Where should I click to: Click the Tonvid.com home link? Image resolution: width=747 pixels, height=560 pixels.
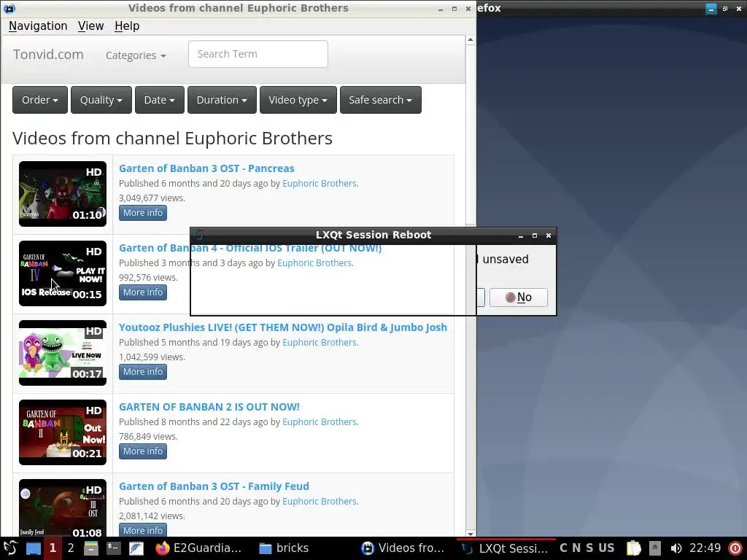click(x=48, y=54)
